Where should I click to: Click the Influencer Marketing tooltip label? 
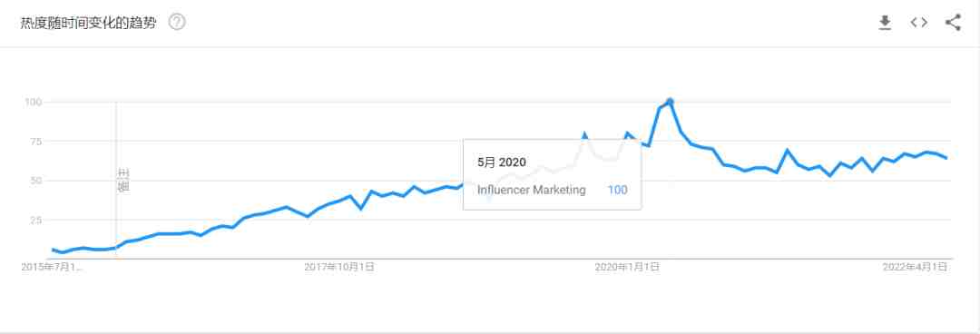[x=532, y=190]
